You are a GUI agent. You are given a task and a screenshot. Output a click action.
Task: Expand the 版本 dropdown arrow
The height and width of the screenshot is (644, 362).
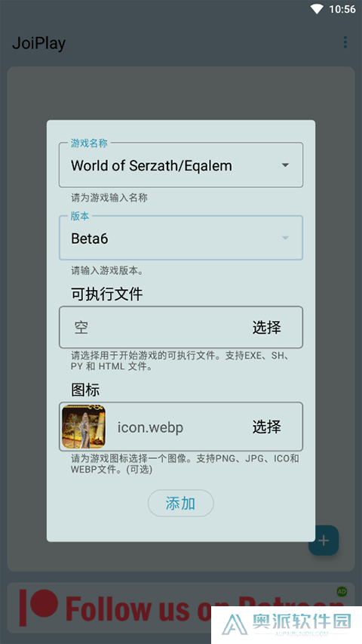(x=285, y=238)
